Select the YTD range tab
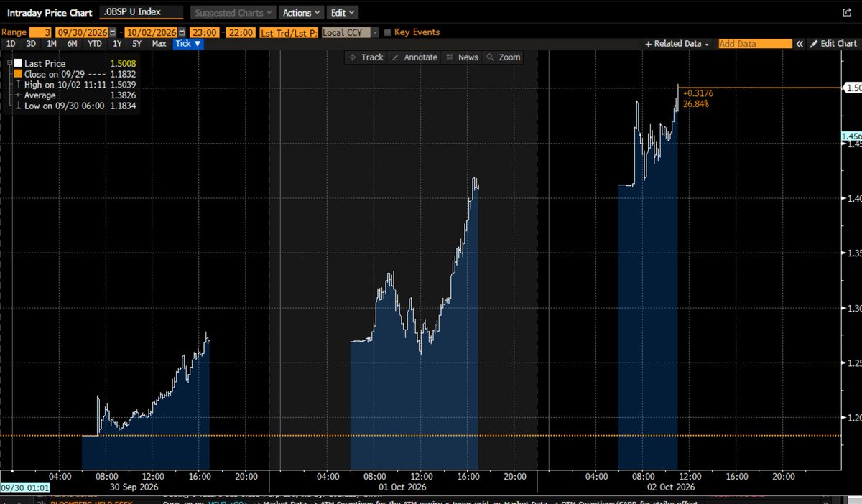Viewport: 862px width, 504px height. tap(95, 44)
